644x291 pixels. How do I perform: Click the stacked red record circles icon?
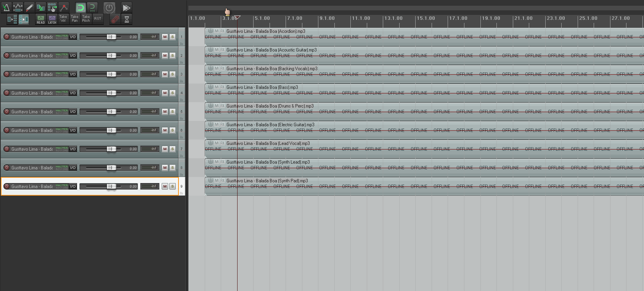point(115,19)
